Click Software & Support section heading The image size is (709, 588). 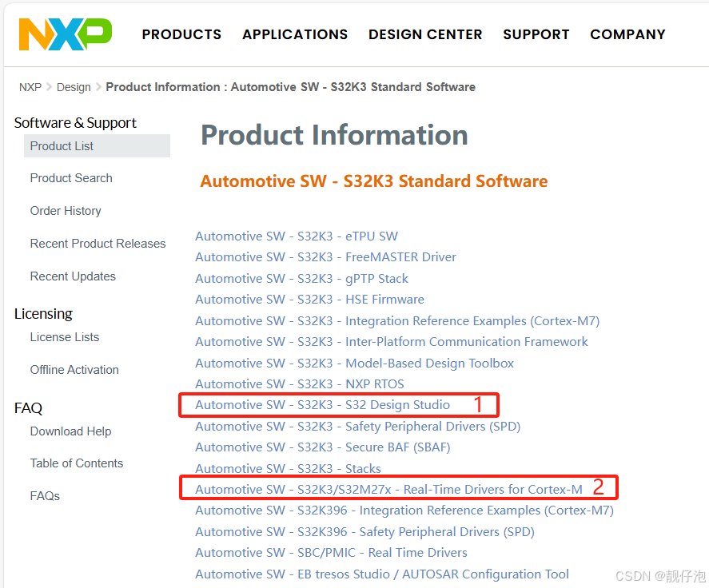75,123
